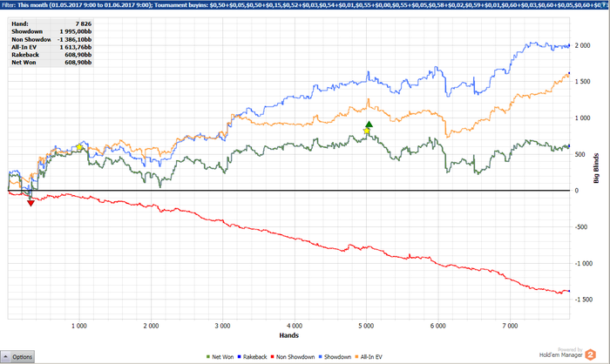Expand the Options arrow icon
The image size is (610, 364).
click(6, 357)
